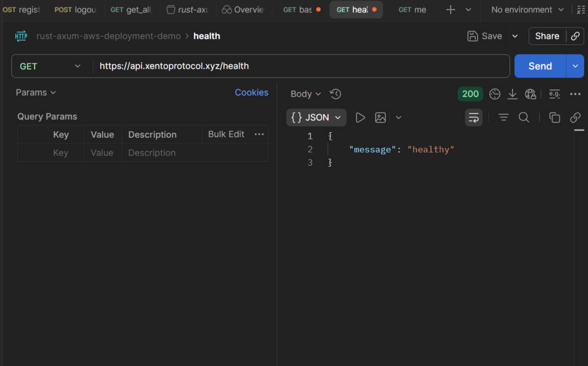Screen dimensions: 588x366
Task: Click the 200 status badge
Action: [x=470, y=94]
